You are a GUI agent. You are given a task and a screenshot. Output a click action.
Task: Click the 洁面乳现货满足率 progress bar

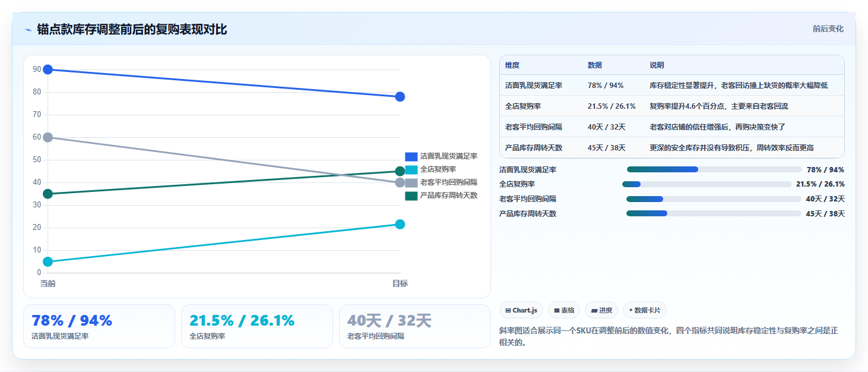coord(714,169)
